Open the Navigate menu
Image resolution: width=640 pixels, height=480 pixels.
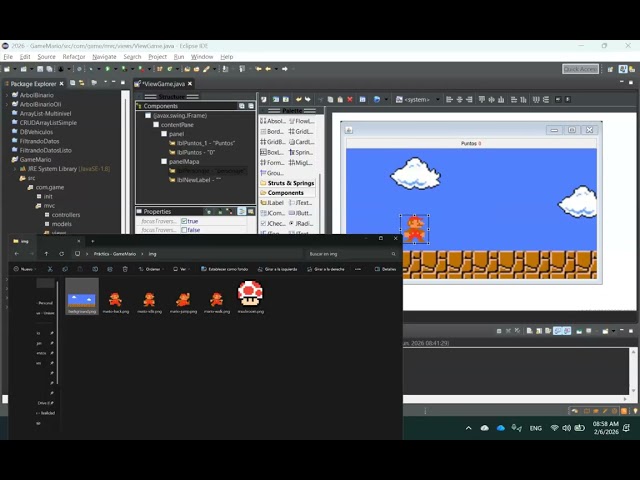pos(104,57)
